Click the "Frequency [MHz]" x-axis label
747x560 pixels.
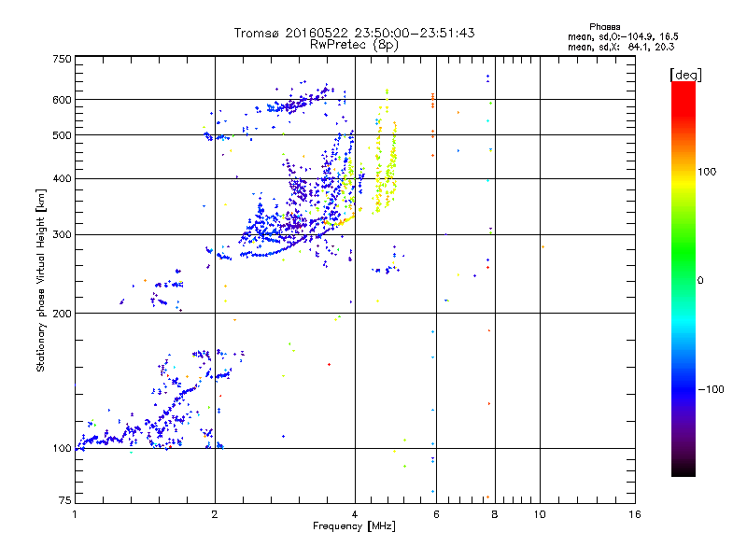tap(354, 526)
